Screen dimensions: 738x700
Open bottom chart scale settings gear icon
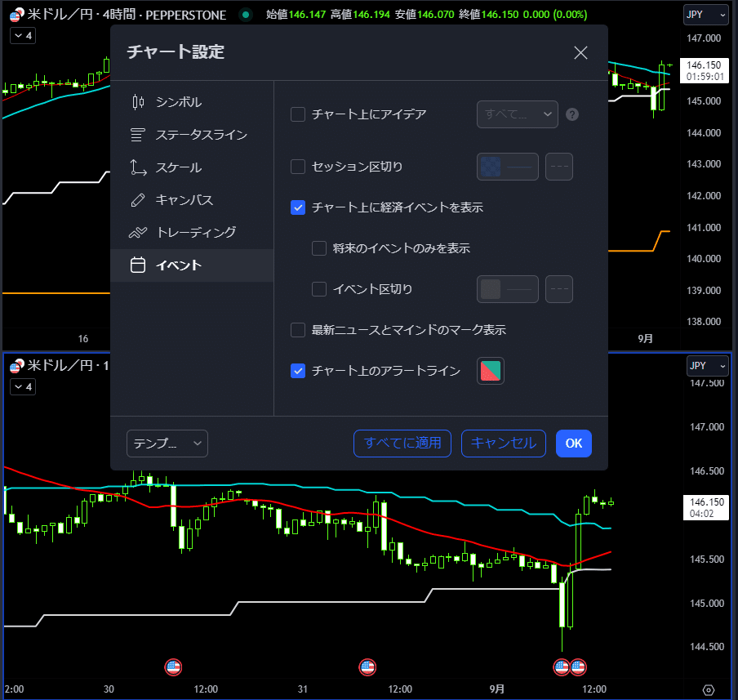click(x=709, y=690)
